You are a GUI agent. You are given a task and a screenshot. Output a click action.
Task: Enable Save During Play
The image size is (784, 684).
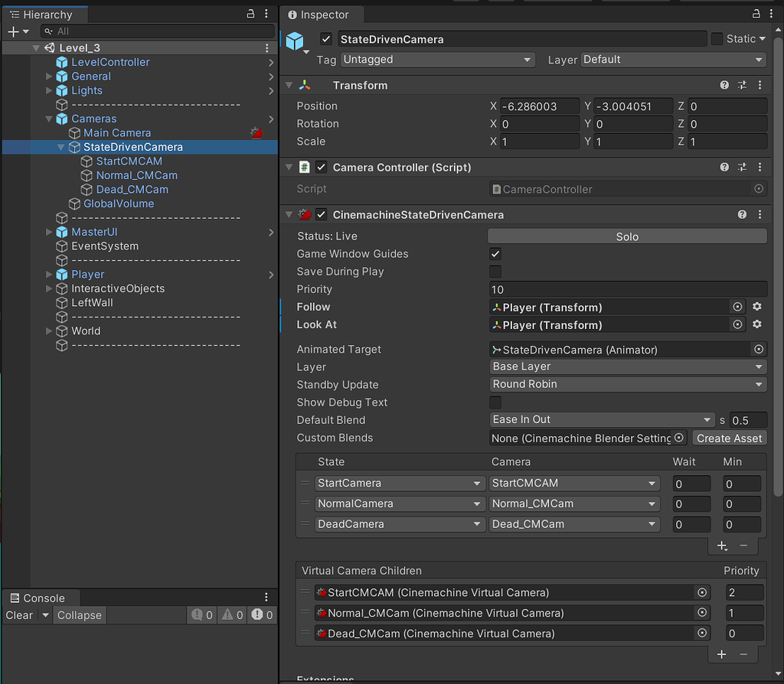(x=495, y=271)
